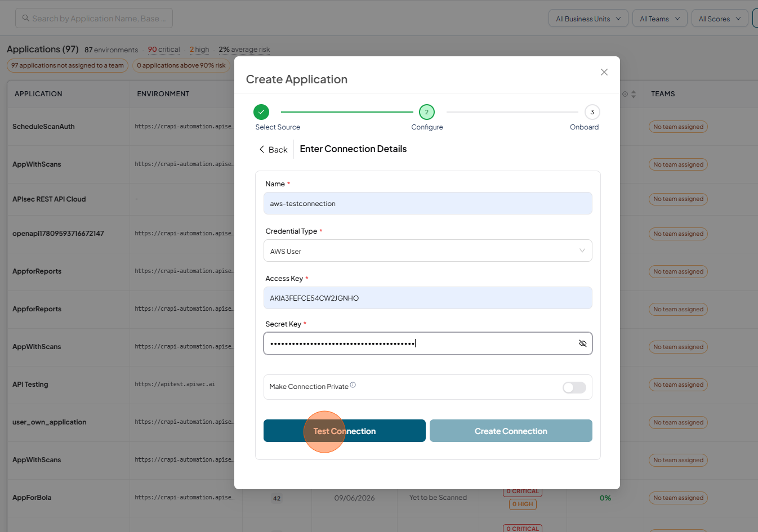Viewport: 758px width, 532px height.
Task: Click the TEAMS column header
Action: coord(663,94)
